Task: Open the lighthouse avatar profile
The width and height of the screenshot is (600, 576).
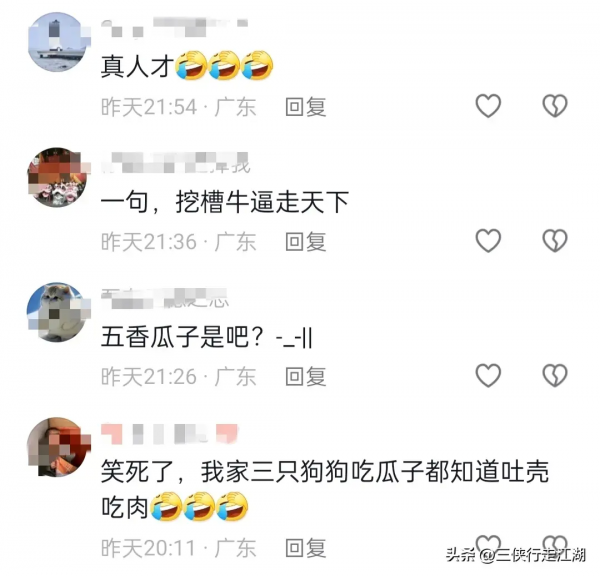Action: pyautogui.click(x=57, y=42)
